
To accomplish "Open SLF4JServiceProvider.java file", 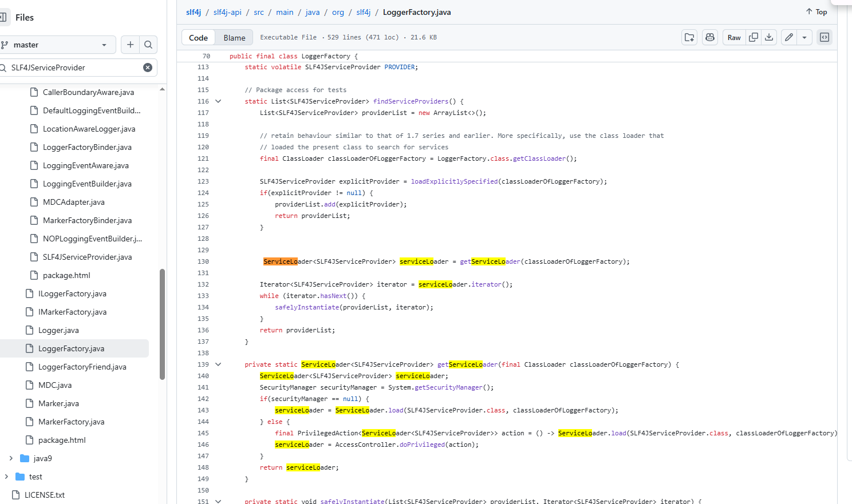I will tap(87, 257).
